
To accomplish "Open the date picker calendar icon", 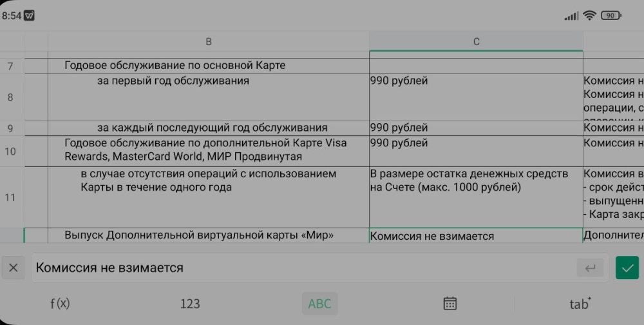I will point(450,304).
